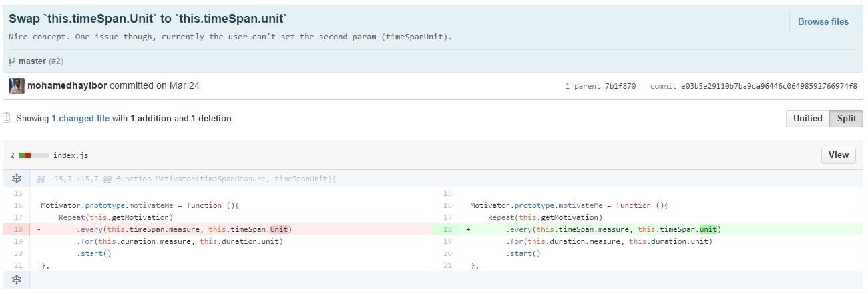The image size is (868, 294).
Task: Click right line number 21
Action: tap(447, 265)
